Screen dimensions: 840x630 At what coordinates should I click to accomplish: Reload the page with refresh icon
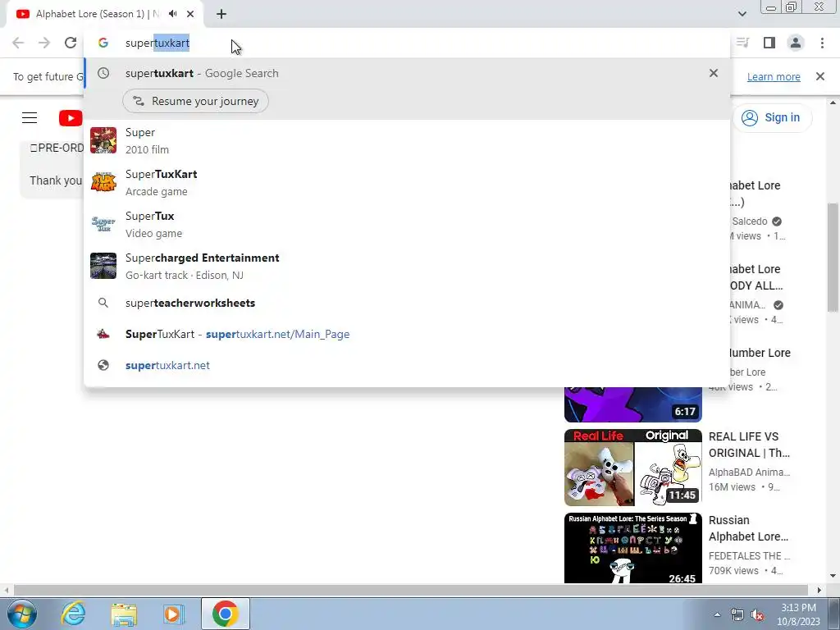pyautogui.click(x=71, y=43)
